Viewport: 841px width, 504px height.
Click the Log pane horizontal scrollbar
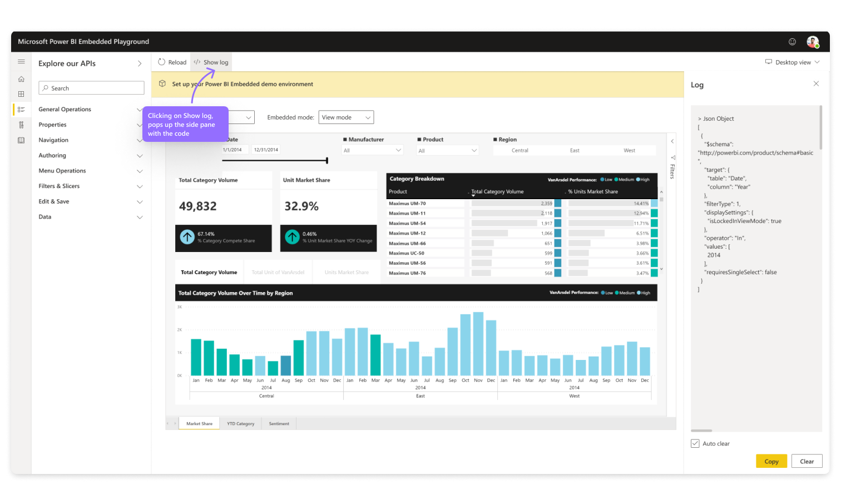[701, 431]
